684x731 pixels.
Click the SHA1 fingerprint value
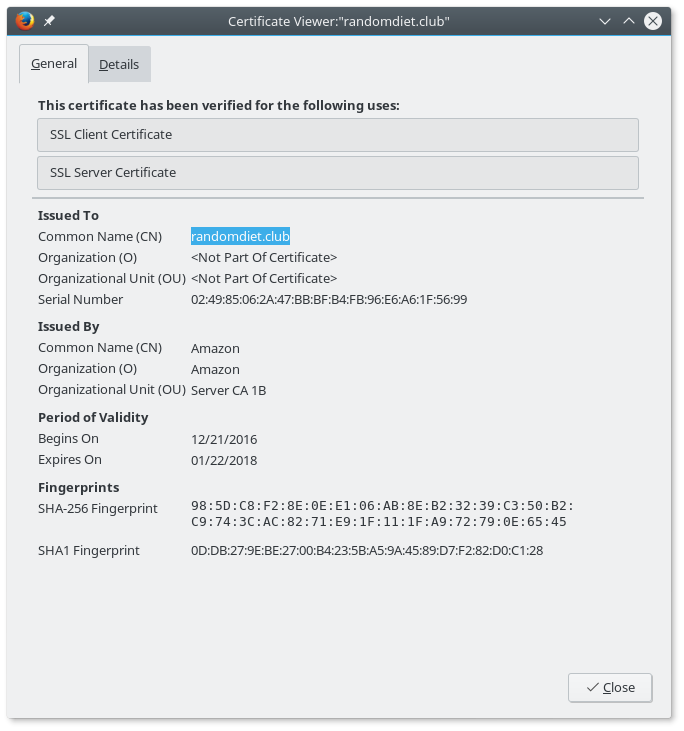click(x=367, y=551)
